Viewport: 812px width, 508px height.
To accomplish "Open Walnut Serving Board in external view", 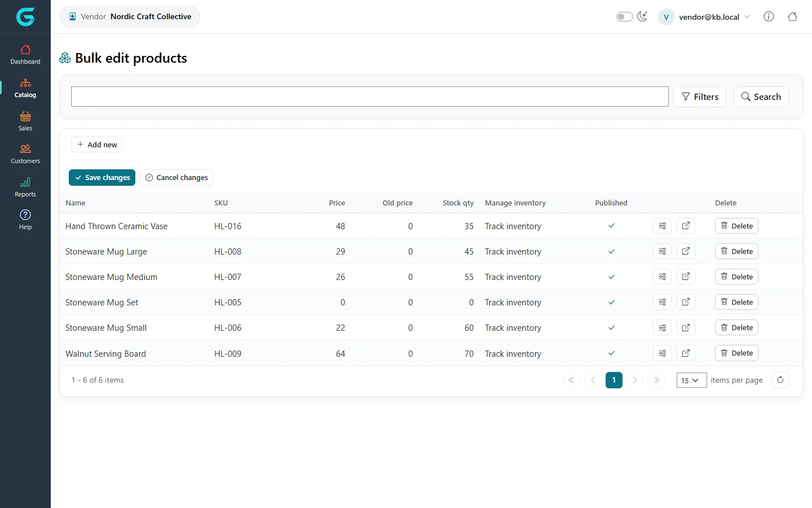I will (x=686, y=353).
